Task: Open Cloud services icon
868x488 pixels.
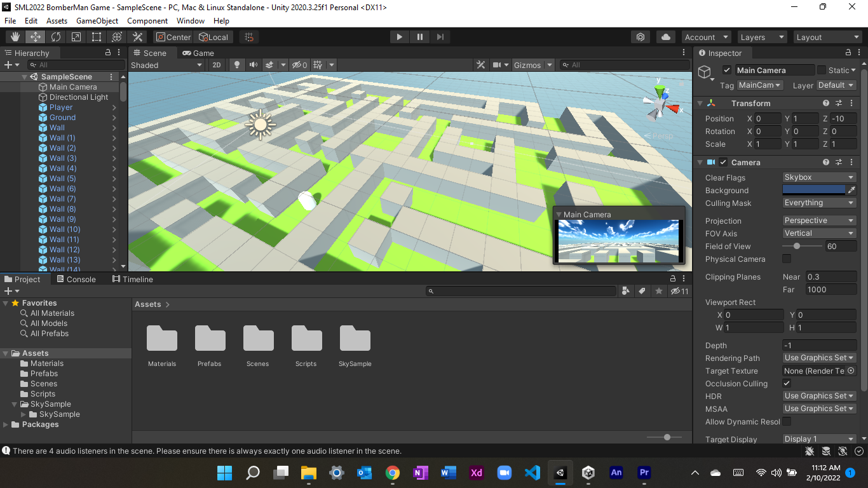Action: coord(666,37)
